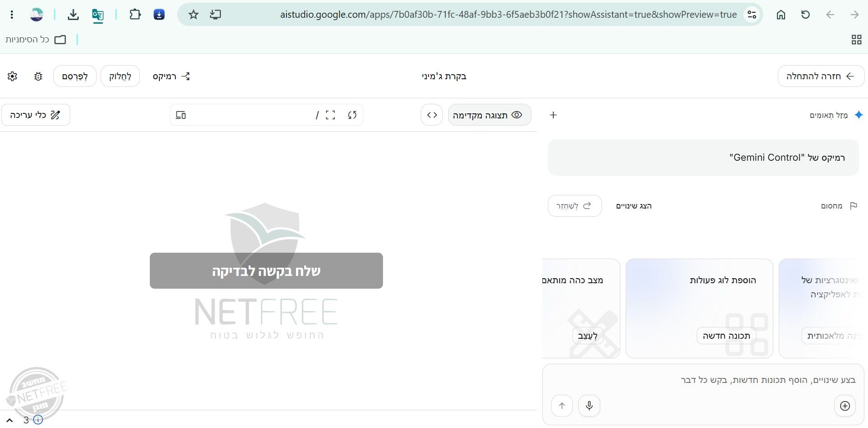Refresh the app preview
This screenshot has width=868, height=428.
point(352,115)
